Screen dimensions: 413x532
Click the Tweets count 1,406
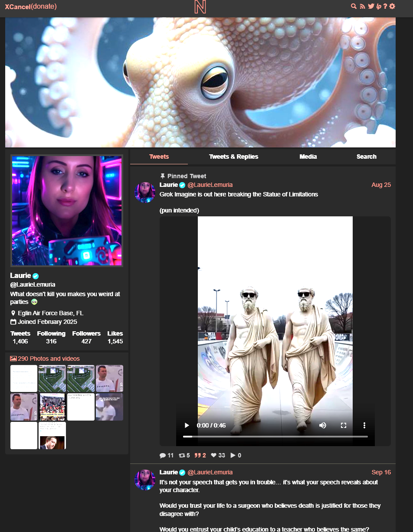pyautogui.click(x=20, y=342)
